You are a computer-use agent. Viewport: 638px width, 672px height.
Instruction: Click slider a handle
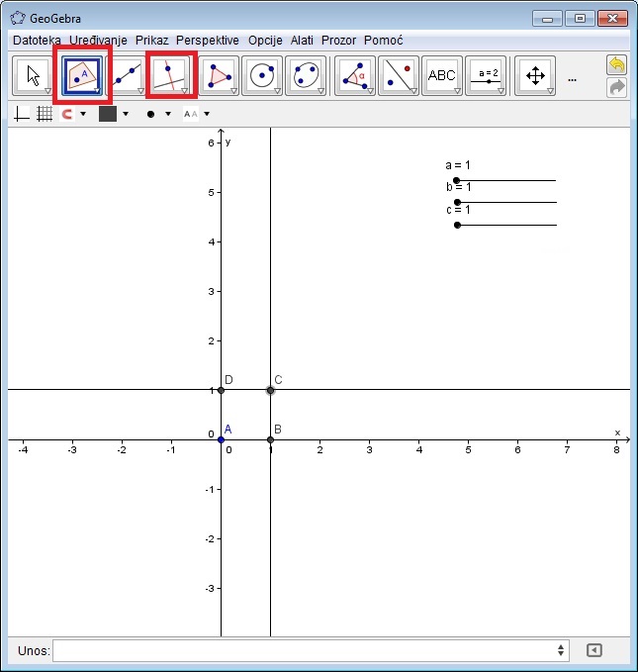(456, 180)
